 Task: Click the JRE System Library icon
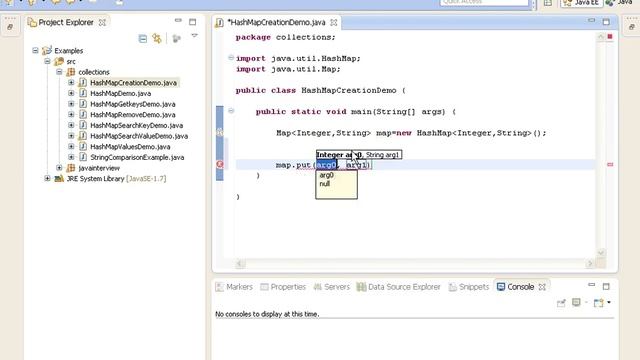[x=59, y=178]
